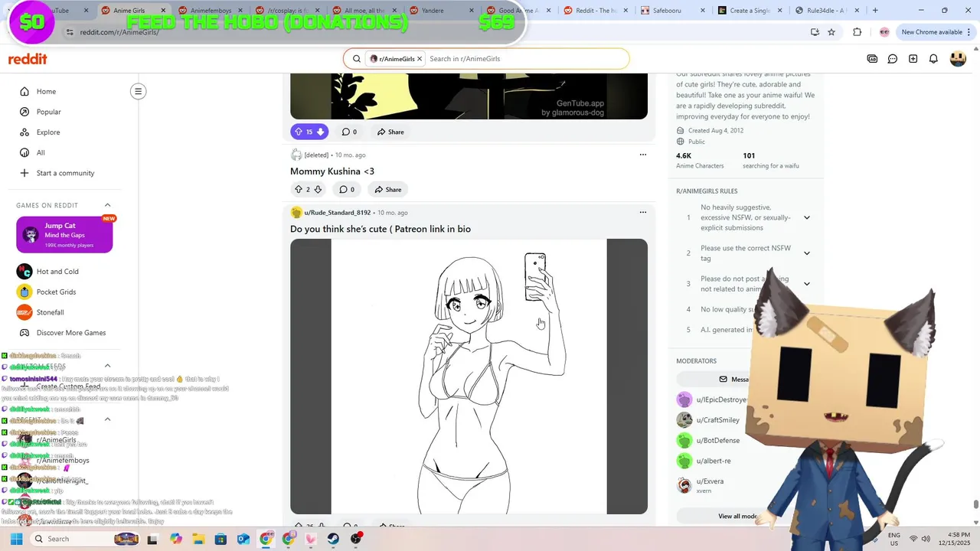The height and width of the screenshot is (551, 980).
Task: Upvote the Mommy Kushina post
Action: point(299,189)
